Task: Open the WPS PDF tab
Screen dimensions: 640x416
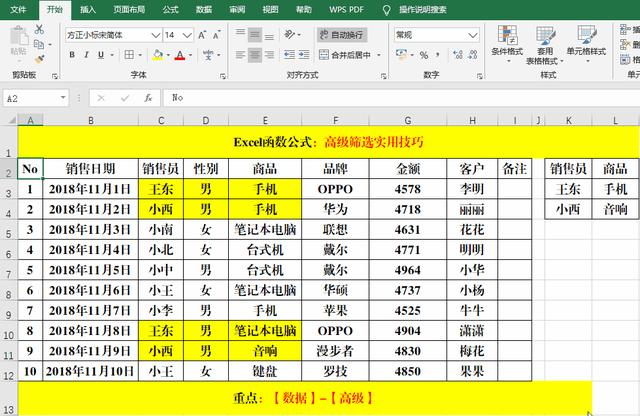Action: (346, 9)
